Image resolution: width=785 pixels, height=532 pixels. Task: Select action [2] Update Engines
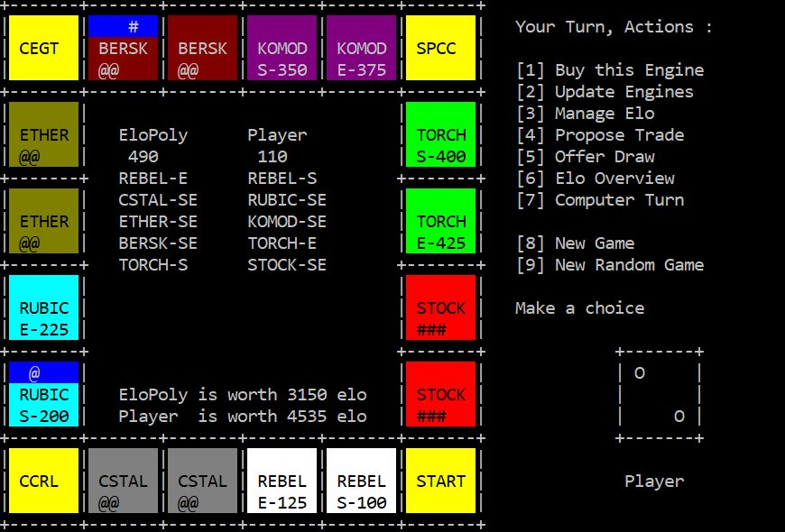[605, 92]
